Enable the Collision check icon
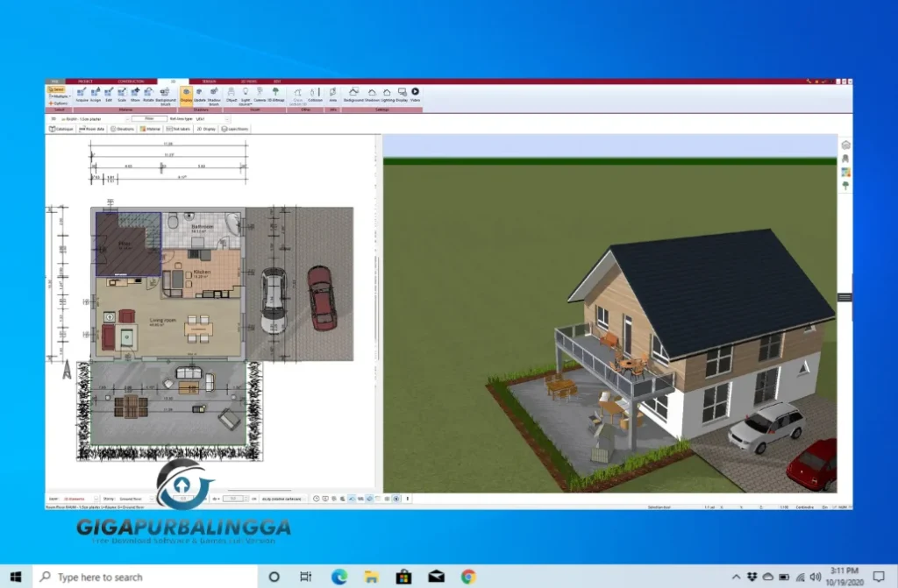Screen dimensions: 898x588 pyautogui.click(x=314, y=91)
